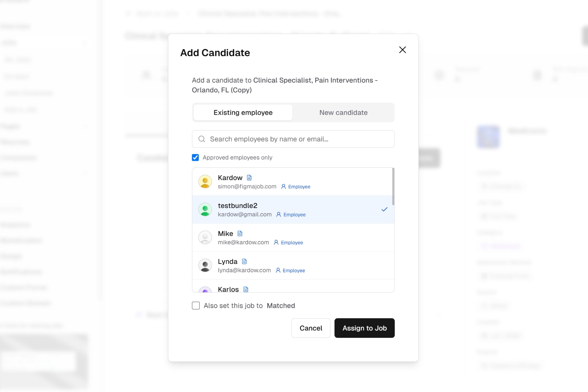Focus the employee search field
Screen dimensions: 588x392
[x=293, y=139]
